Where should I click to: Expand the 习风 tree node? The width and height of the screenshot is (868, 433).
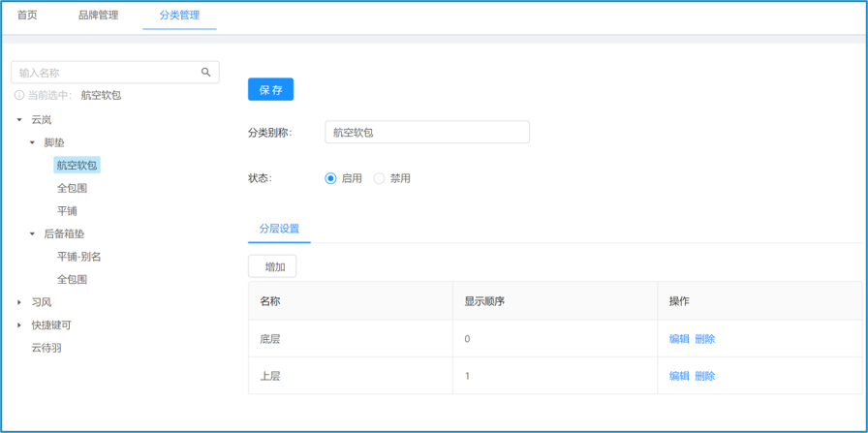pos(19,302)
